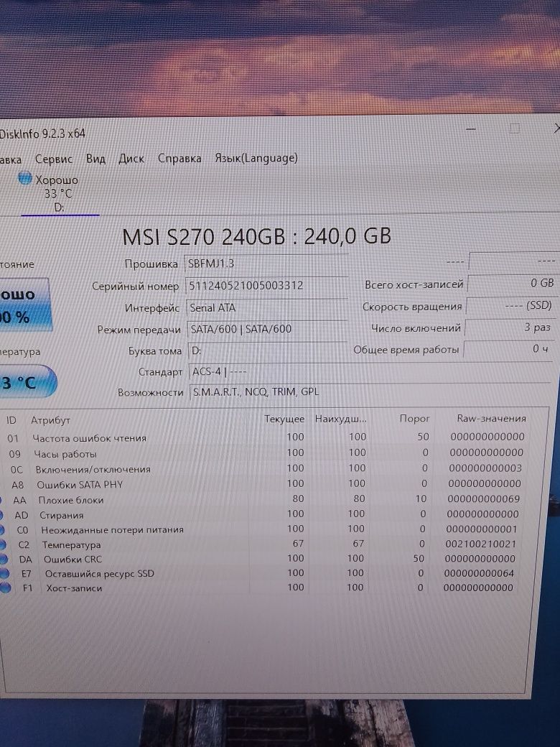This screenshot has height=747, width=560.
Task: Select the Температура attribute row
Action: coord(261,544)
